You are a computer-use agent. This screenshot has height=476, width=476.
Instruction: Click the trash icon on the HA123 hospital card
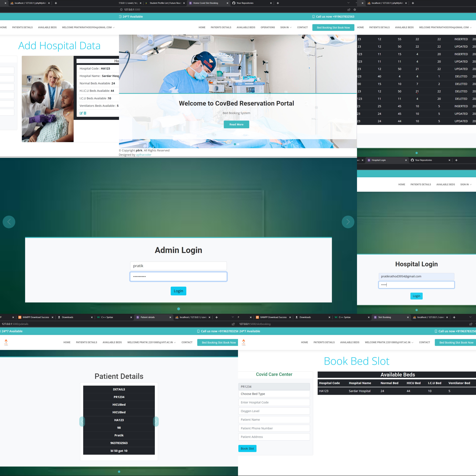pyautogui.click(x=85, y=113)
